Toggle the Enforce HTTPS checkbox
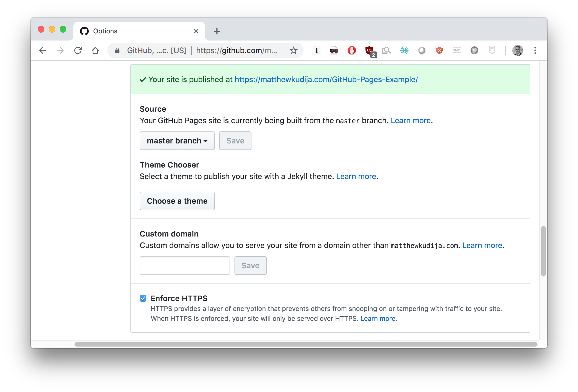The image size is (578, 392). [143, 298]
